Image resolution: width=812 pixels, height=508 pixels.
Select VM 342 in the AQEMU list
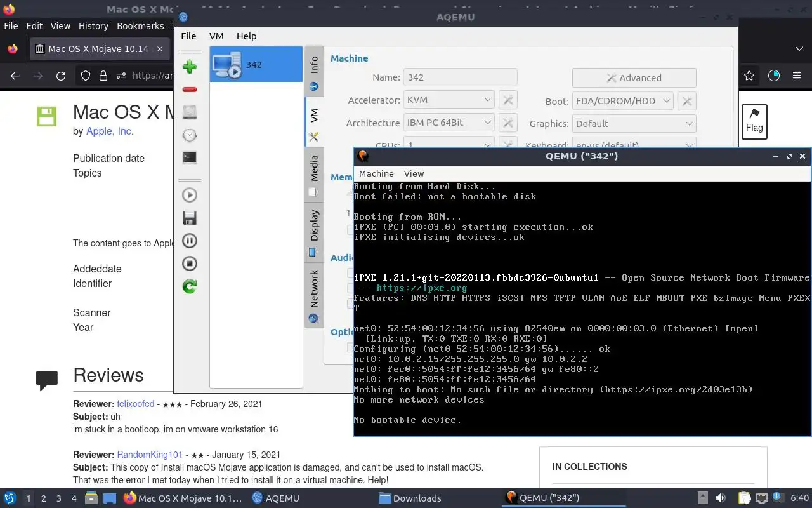point(256,64)
